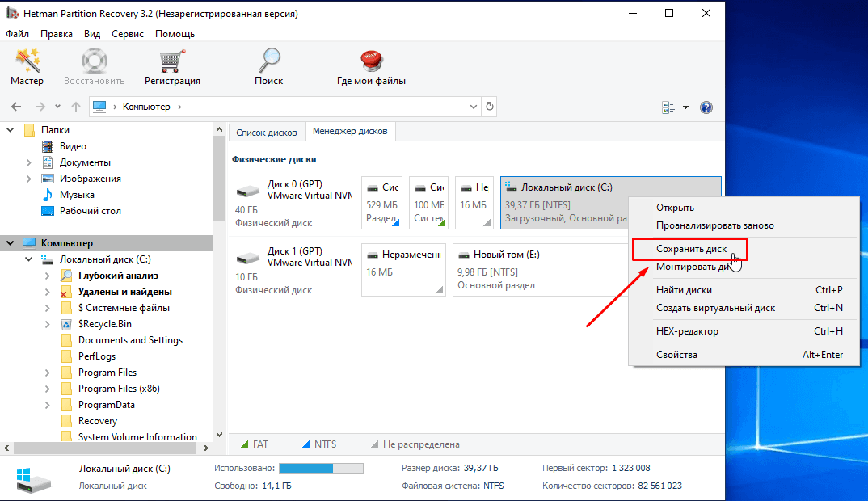
Task: Open the Помощь menu
Action: [175, 34]
